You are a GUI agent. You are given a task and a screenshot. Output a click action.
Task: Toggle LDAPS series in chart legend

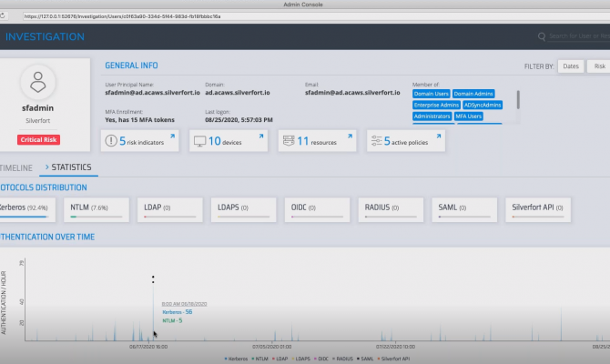click(x=301, y=359)
